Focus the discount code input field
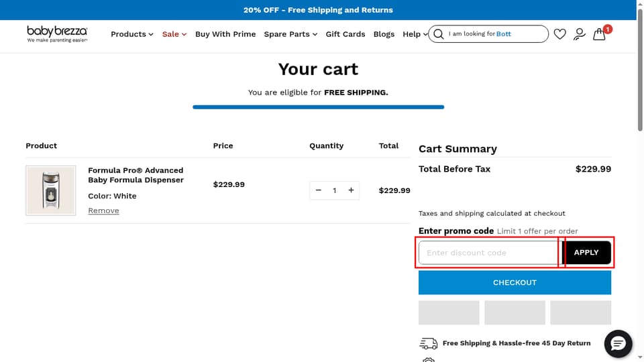Screen dimensions: 644x362 click(490, 253)
